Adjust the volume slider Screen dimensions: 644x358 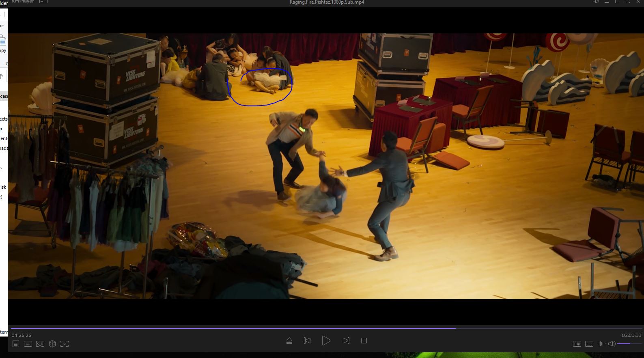point(629,344)
